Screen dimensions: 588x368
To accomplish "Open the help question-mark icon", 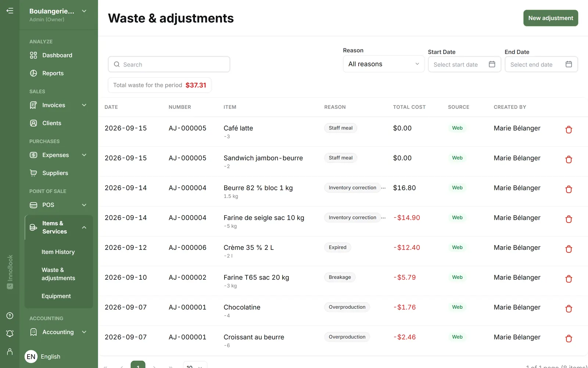I will [10, 316].
